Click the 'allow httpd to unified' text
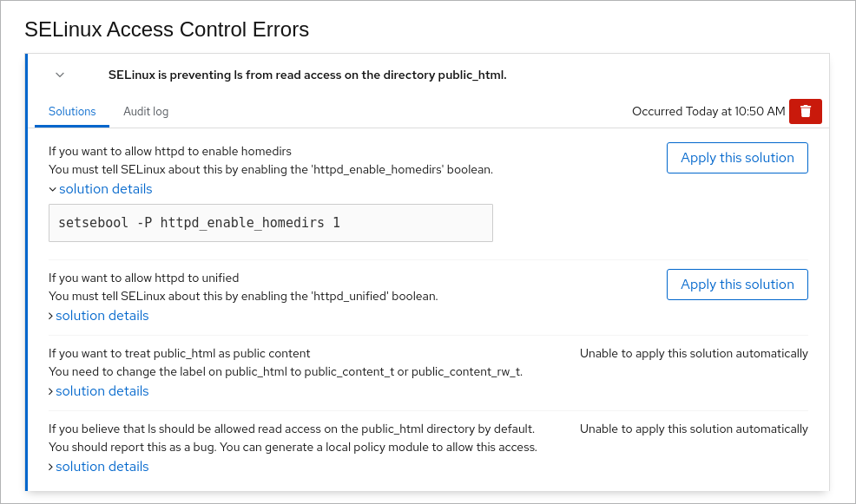Viewport: 856px width, 504px height. [x=144, y=278]
